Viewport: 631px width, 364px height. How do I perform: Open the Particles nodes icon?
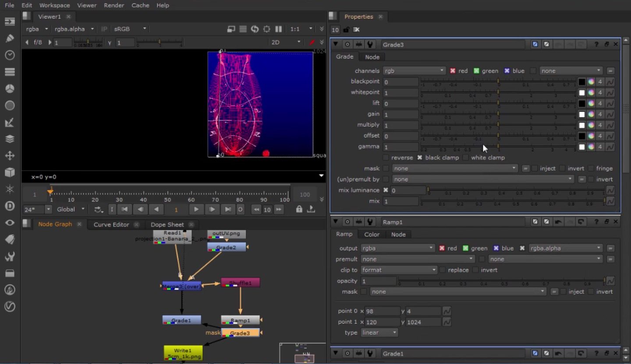point(10,189)
